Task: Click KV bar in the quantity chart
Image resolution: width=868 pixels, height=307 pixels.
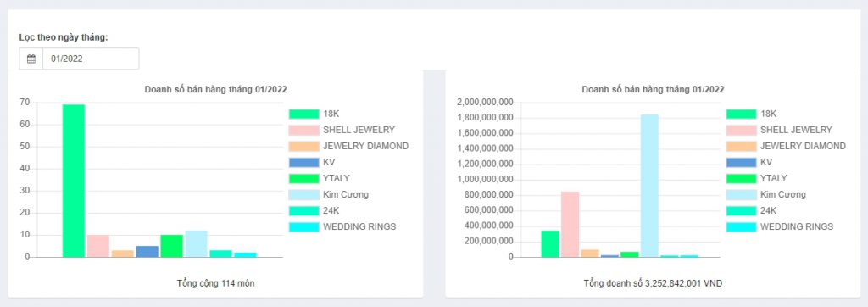Action: pos(147,252)
